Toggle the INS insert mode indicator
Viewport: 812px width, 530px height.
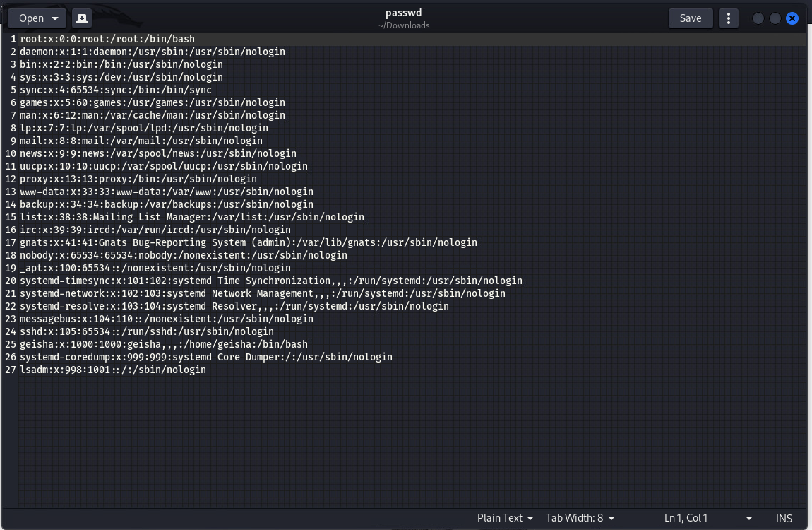pos(784,518)
